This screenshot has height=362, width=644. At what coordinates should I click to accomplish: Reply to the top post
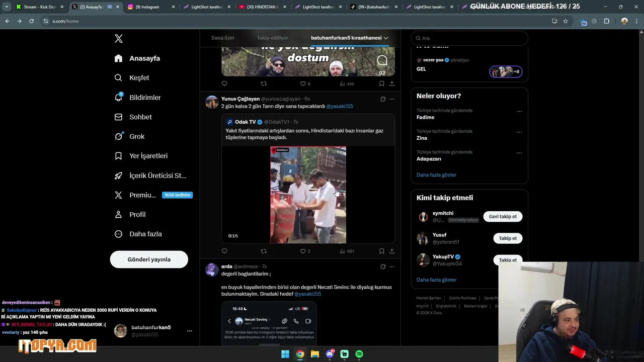coord(224,83)
